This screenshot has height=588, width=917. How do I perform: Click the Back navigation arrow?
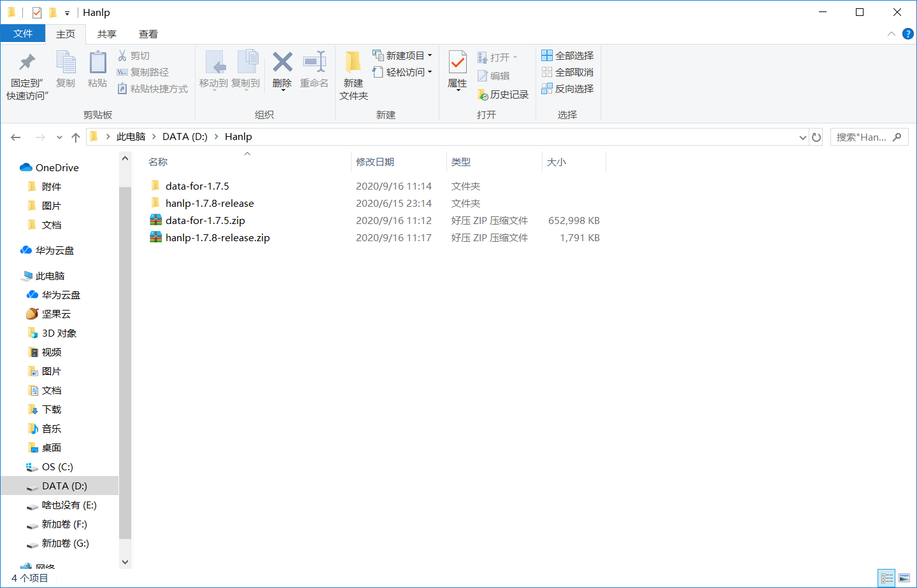[16, 137]
